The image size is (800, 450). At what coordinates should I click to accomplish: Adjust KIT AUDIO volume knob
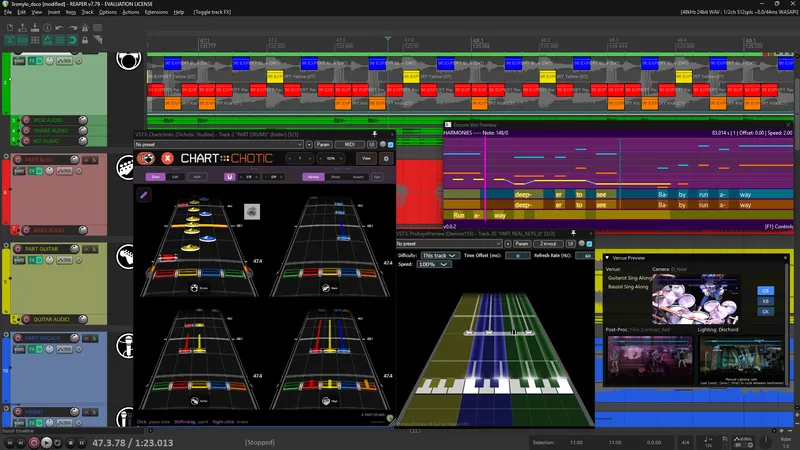83,141
